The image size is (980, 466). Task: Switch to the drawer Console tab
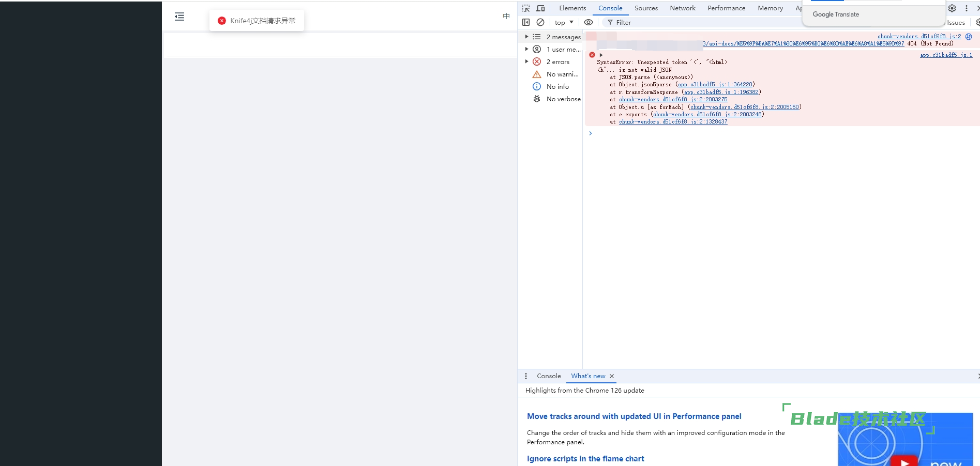[x=549, y=376]
